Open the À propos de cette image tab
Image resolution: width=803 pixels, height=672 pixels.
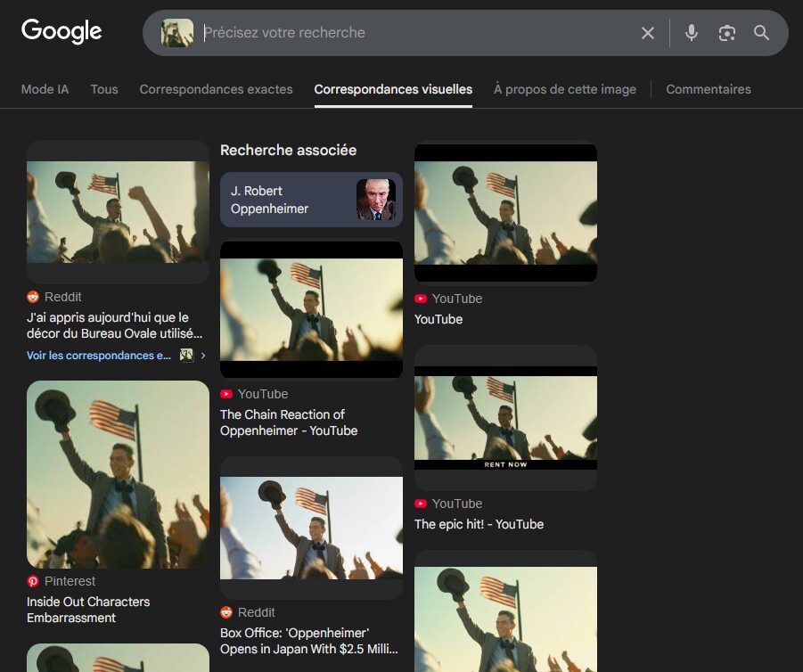pos(565,89)
